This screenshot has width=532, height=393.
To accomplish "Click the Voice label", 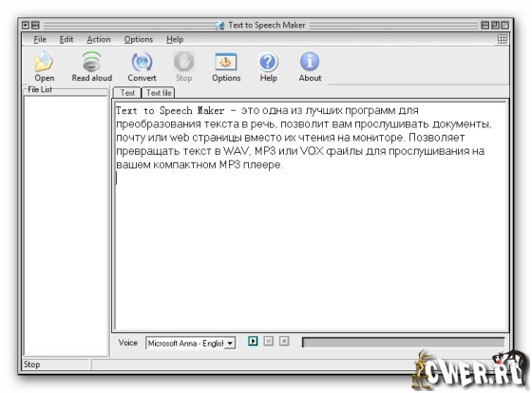I will (128, 343).
